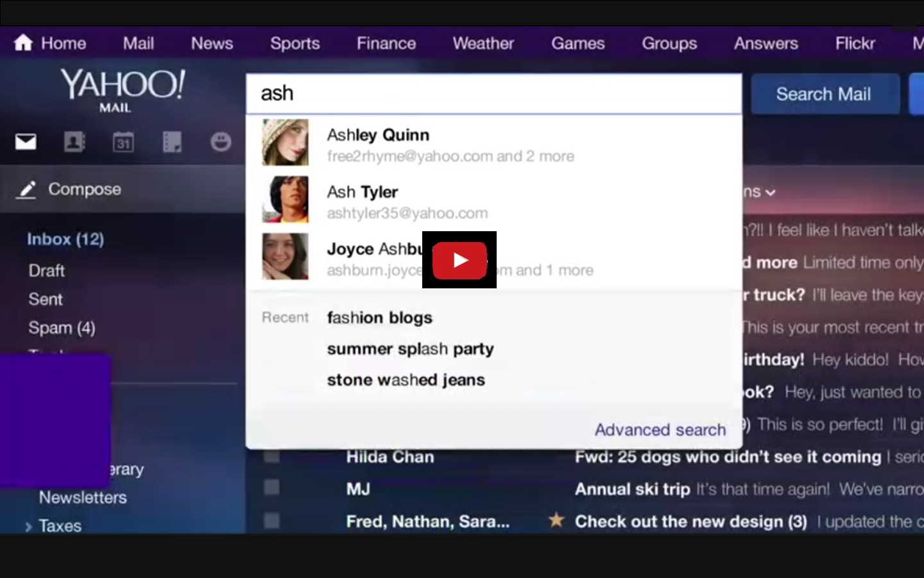Viewport: 924px width, 578px height.
Task: Open the Contacts address book icon
Action: coord(74,142)
